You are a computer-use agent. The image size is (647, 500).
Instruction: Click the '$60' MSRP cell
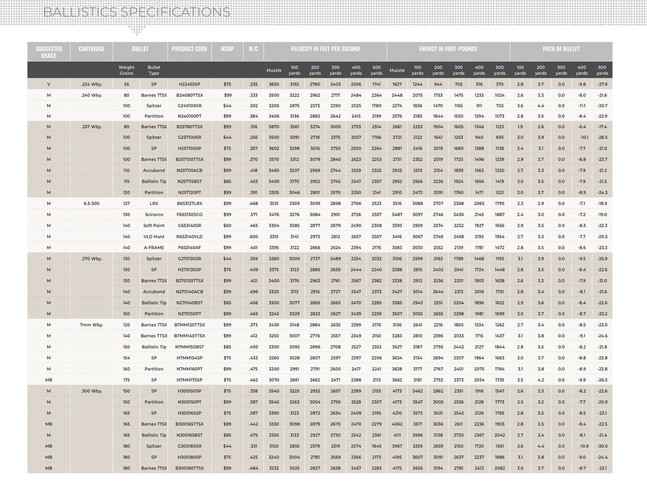tap(227, 226)
